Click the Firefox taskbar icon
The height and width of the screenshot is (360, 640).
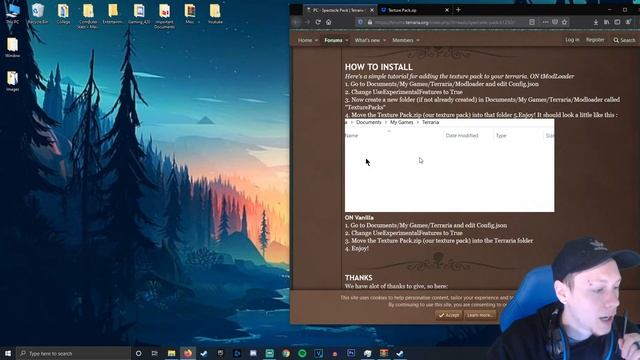coord(188,353)
